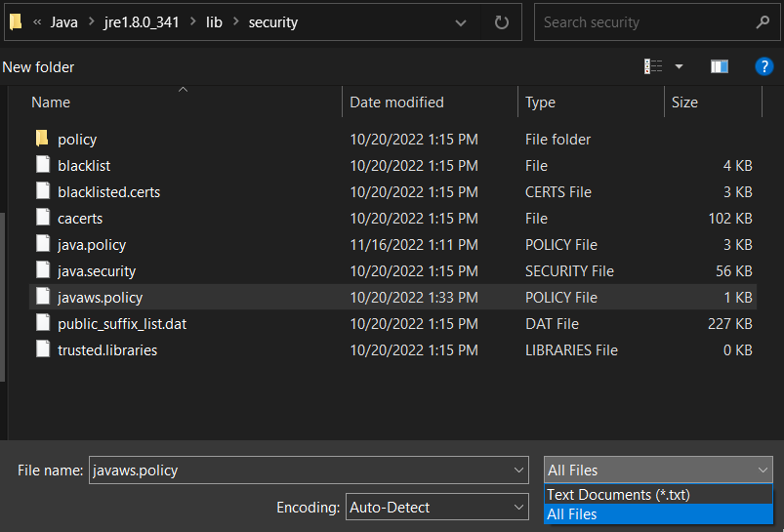Sort files by Name column header
The width and height of the screenshot is (784, 532).
tap(51, 102)
